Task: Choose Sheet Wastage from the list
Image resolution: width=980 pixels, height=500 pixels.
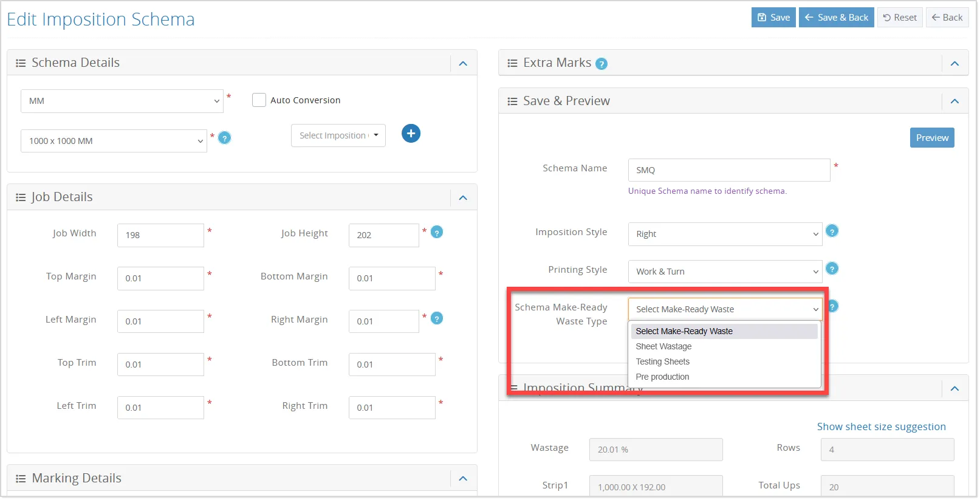Action: click(724, 346)
